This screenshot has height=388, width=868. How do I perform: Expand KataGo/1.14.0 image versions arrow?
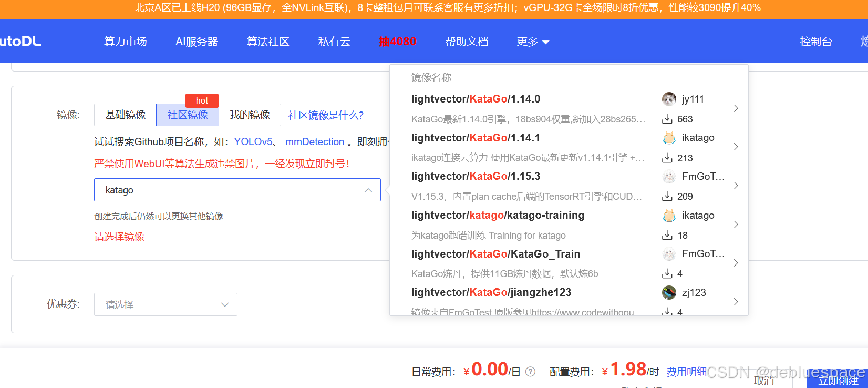pos(736,108)
